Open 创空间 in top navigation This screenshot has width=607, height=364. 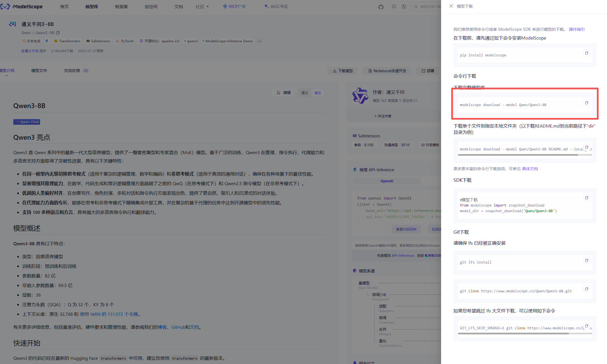(151, 6)
